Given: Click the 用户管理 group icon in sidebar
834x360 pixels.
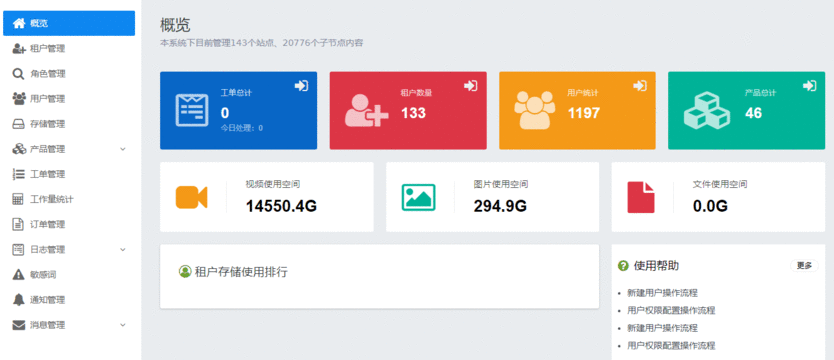Looking at the screenshot, I should point(19,99).
